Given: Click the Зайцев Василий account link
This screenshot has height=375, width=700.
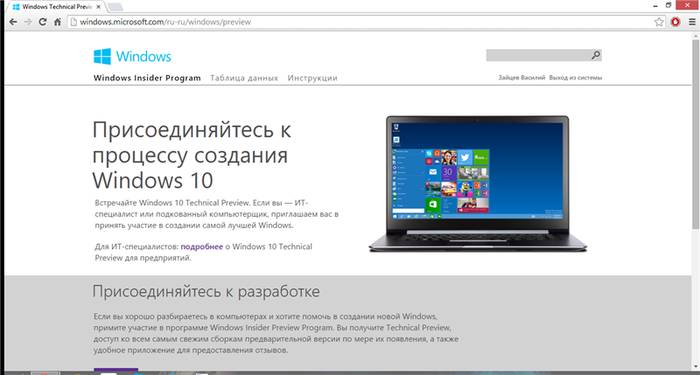Looking at the screenshot, I should (x=522, y=78).
